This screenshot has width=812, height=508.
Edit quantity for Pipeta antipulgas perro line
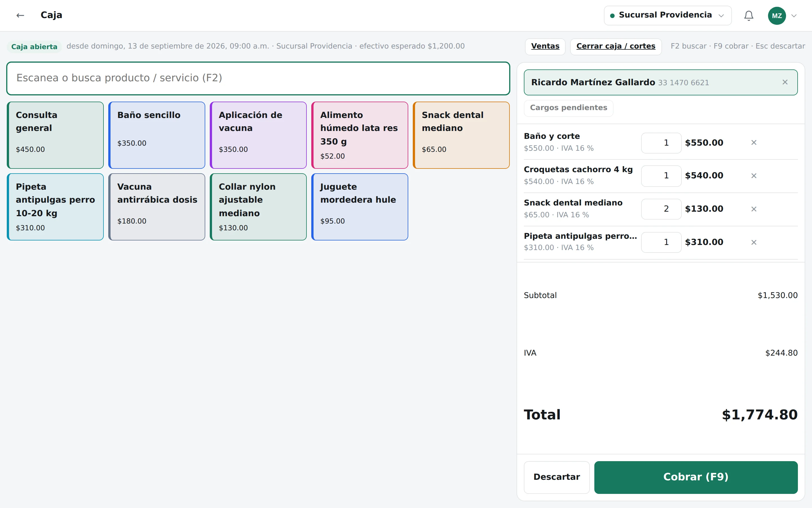coord(661,242)
